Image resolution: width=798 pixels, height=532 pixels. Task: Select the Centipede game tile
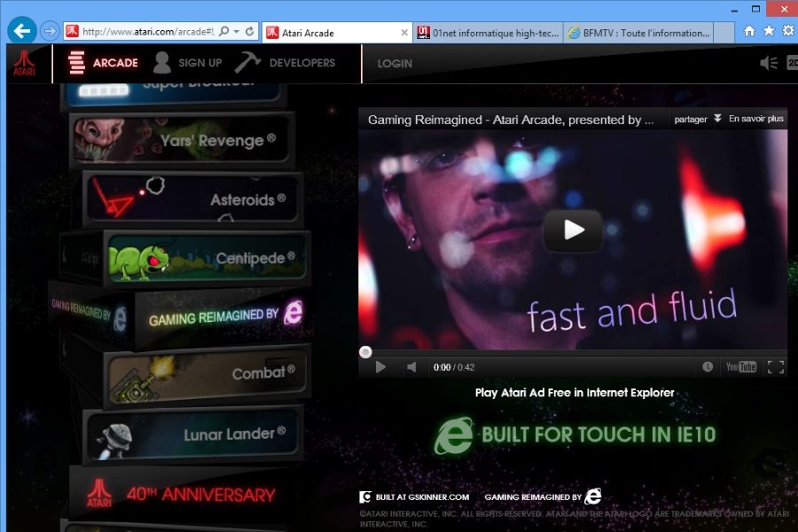tap(206, 258)
